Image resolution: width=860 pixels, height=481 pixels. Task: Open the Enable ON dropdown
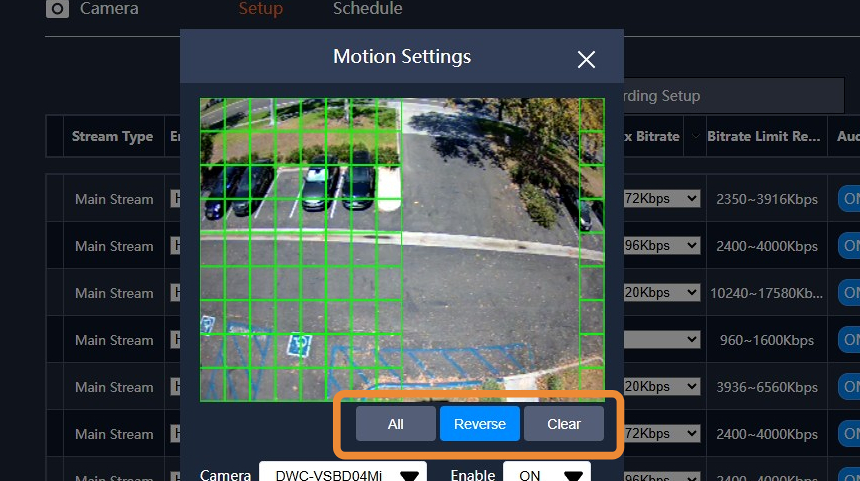(547, 473)
